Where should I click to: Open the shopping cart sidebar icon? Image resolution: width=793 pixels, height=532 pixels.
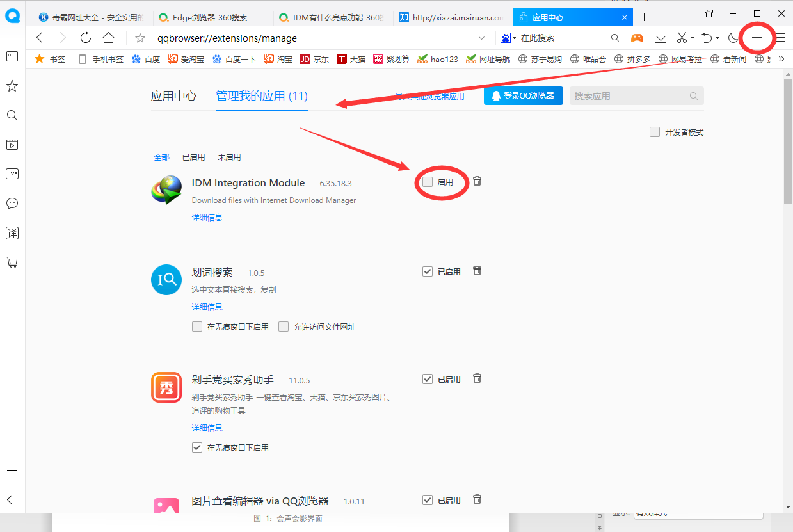tap(12, 262)
